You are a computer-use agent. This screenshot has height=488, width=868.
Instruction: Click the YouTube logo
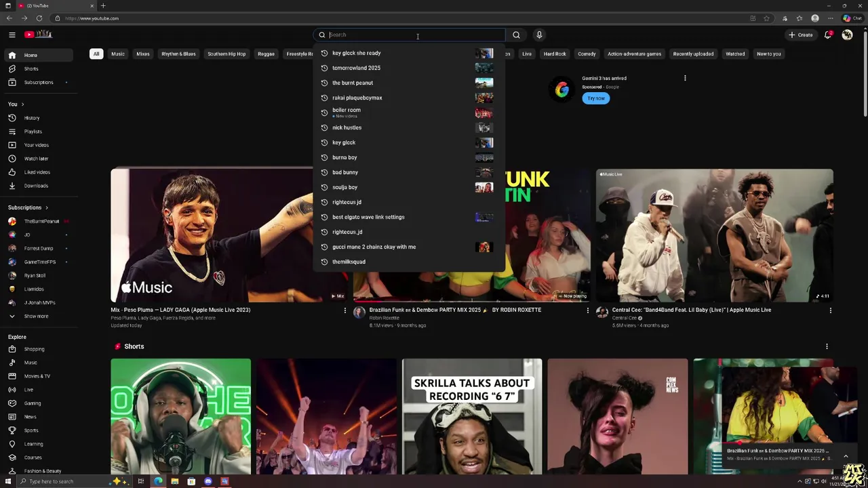(39, 35)
